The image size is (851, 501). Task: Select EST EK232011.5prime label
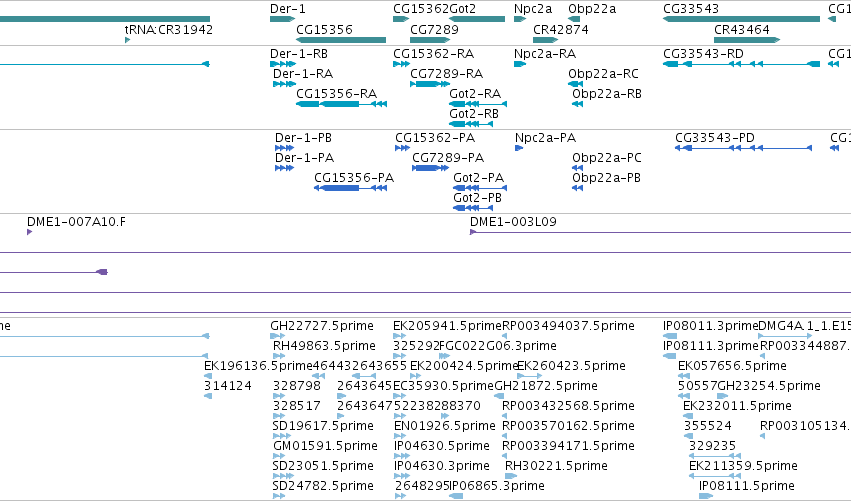(737, 407)
